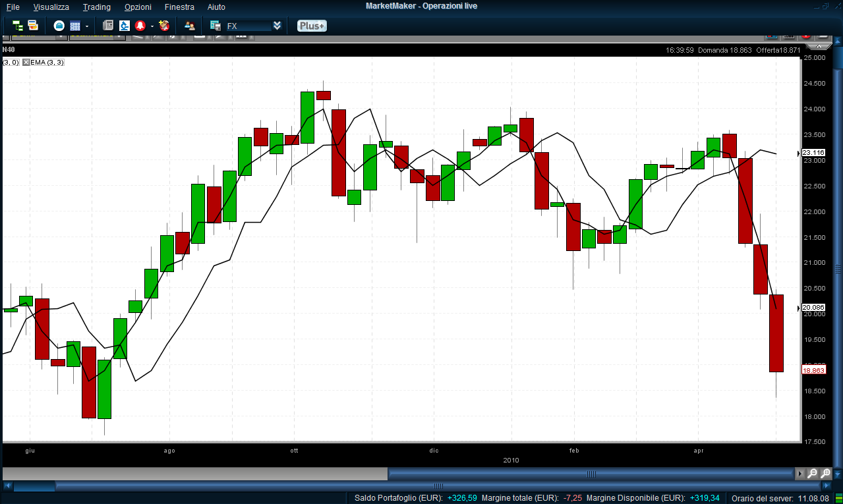Open the blue calendar grid icon
The height and width of the screenshot is (504, 843).
click(x=75, y=26)
